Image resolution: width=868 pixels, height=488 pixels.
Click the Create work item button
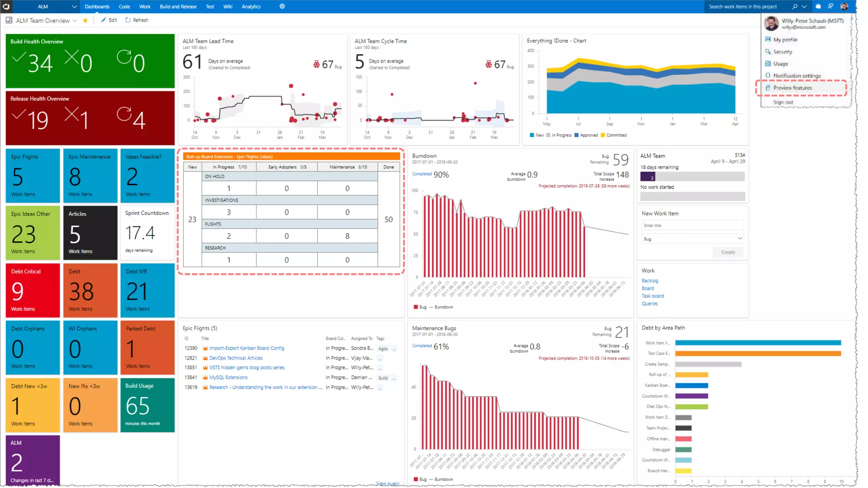pos(728,252)
